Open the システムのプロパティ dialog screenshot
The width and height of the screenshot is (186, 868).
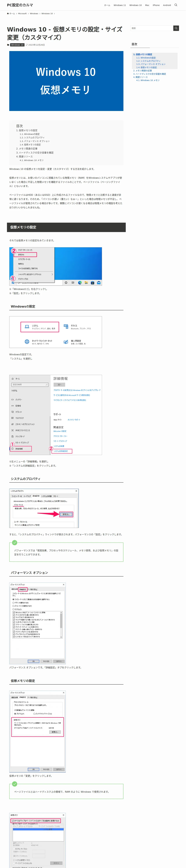[x=44, y=508]
